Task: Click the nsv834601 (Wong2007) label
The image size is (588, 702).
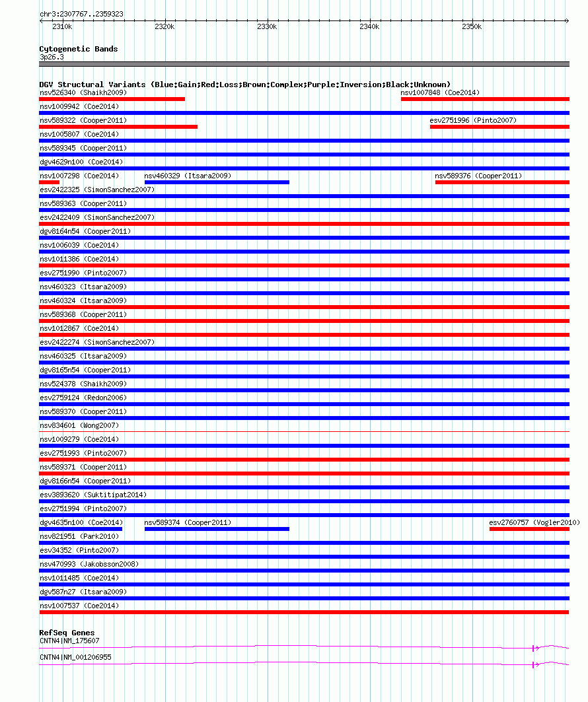Action: coord(79,426)
